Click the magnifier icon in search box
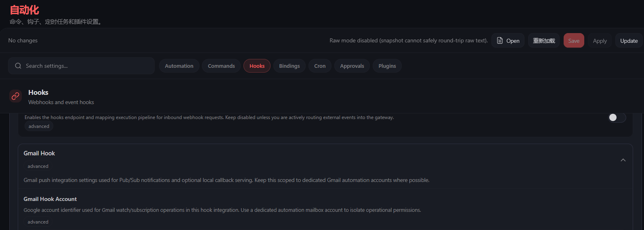The image size is (644, 230). pyautogui.click(x=18, y=66)
